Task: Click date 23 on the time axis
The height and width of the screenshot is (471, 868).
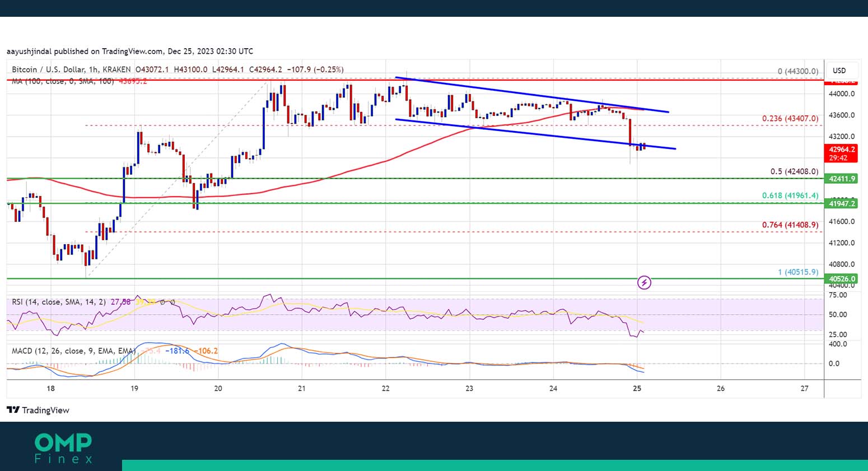Action: pyautogui.click(x=469, y=388)
